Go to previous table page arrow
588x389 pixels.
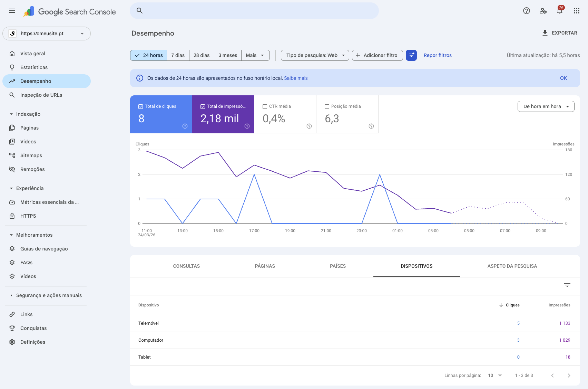click(552, 376)
